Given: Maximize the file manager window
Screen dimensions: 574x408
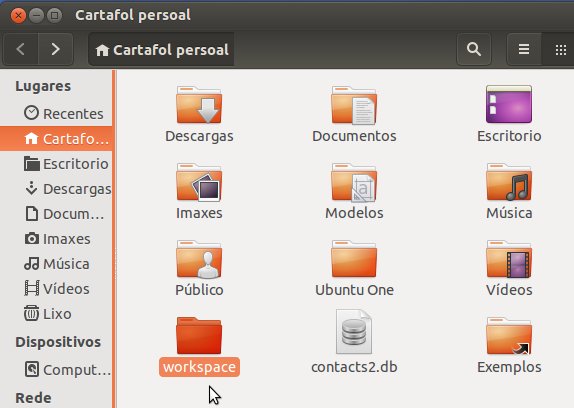Looking at the screenshot, I should [x=55, y=16].
